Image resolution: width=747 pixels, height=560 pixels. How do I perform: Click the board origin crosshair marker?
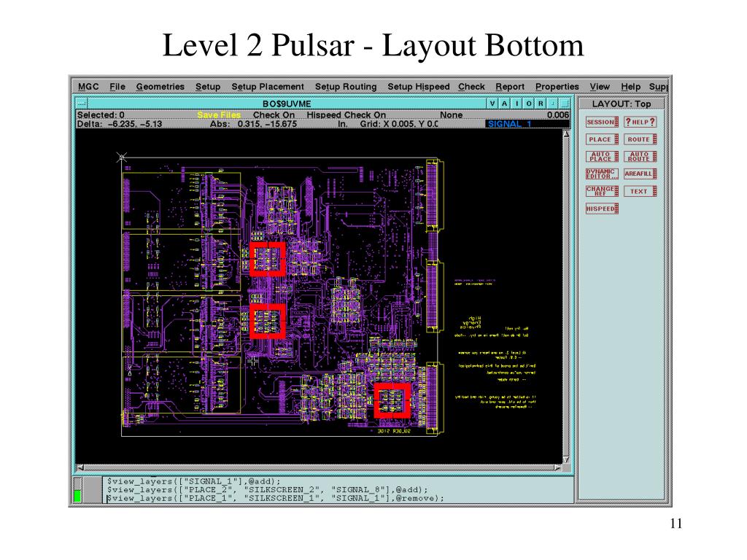click(x=122, y=157)
